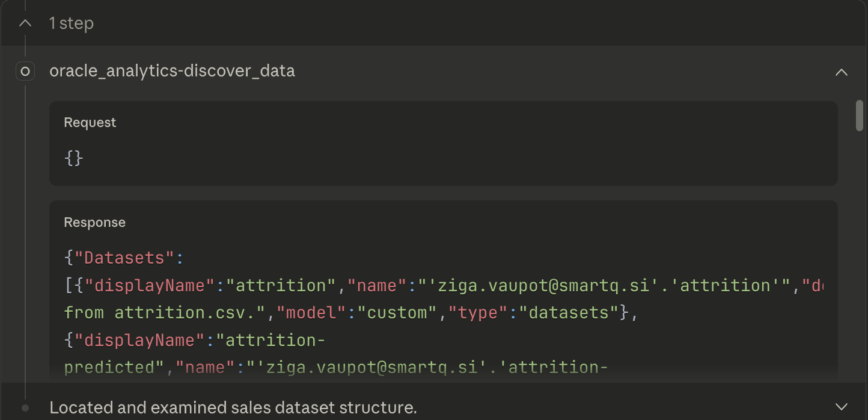Click the chevron glyph above the vertical timeline line
Viewport: 868px width, 420px height.
click(x=25, y=23)
